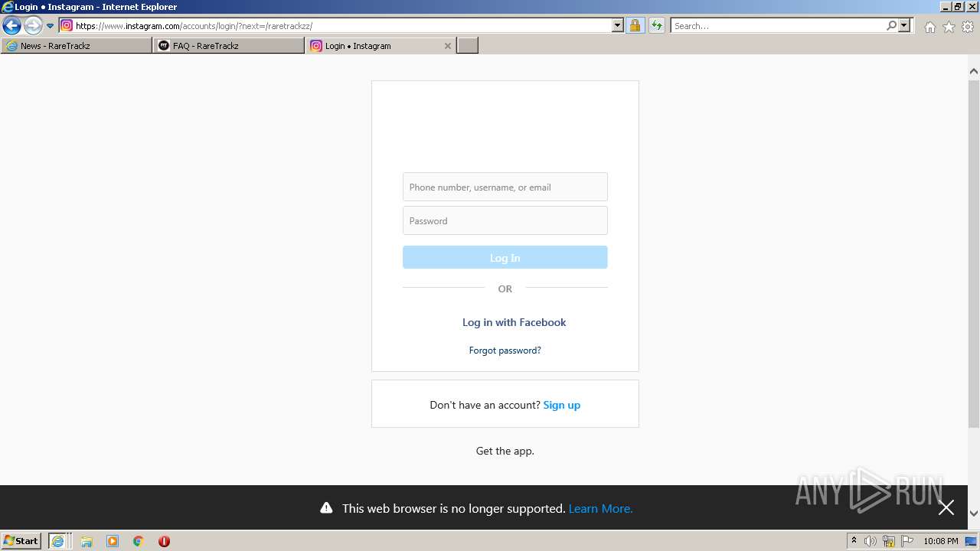Click the FAQ - RareTrackz tab favicon
The image size is (980, 551).
point(163,46)
